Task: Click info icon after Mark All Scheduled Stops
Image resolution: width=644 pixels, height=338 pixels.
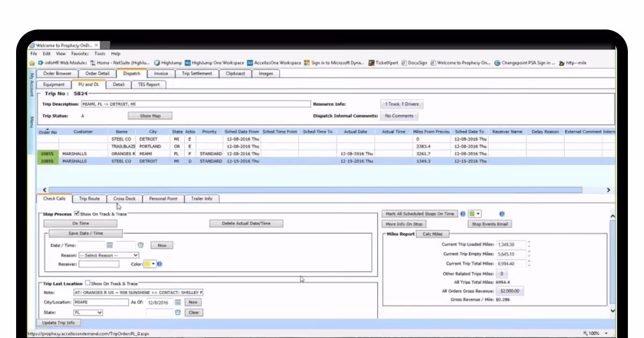Action: click(463, 214)
